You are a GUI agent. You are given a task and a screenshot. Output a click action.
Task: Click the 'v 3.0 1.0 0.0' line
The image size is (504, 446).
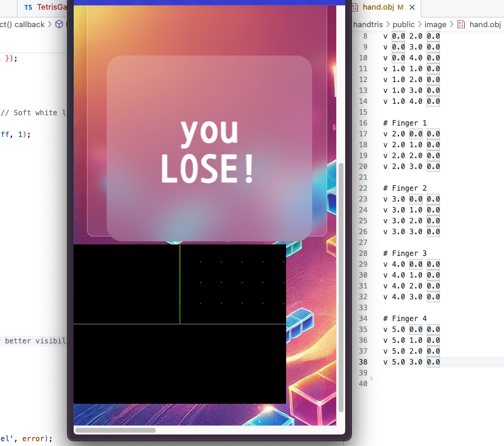click(x=412, y=210)
